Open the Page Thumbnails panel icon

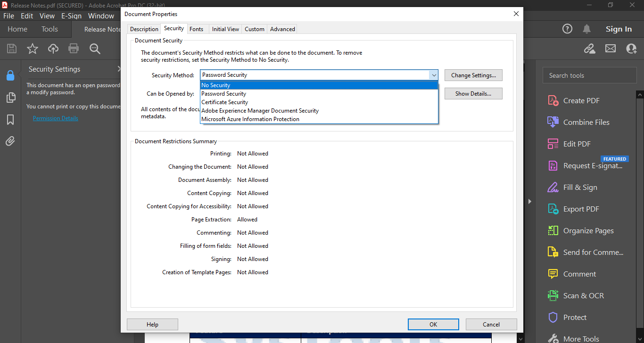[x=10, y=98]
